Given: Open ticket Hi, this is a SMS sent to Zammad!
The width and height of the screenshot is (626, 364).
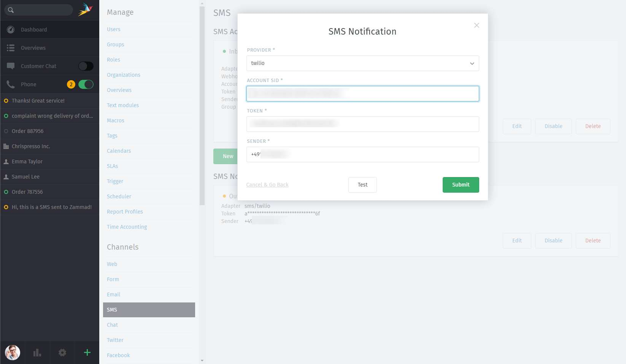Looking at the screenshot, I should (x=50, y=207).
